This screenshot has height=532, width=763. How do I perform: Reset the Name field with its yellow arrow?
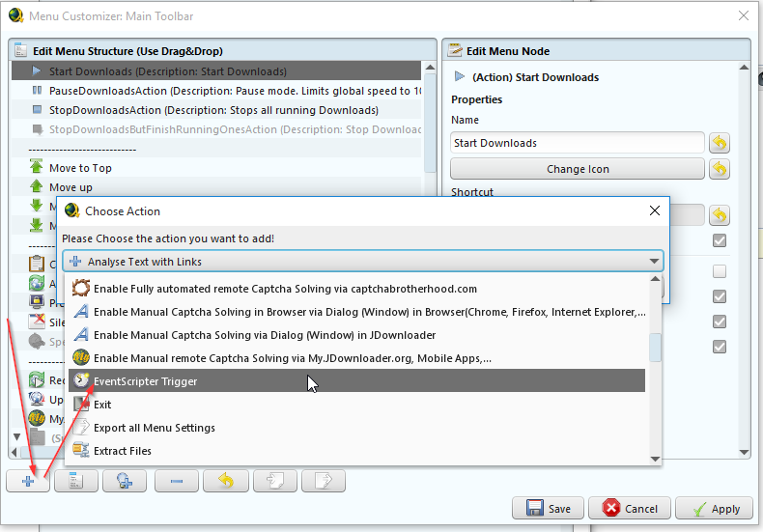coord(720,143)
